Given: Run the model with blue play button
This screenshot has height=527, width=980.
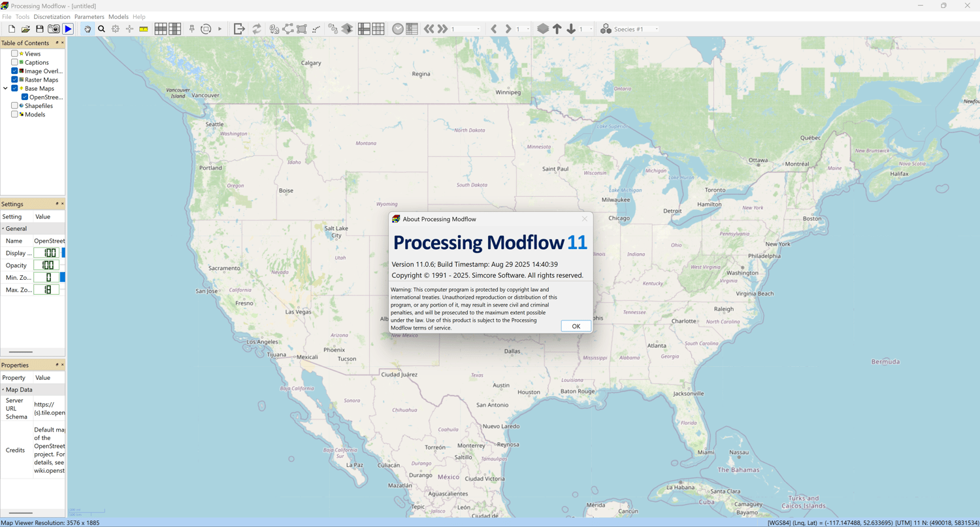Looking at the screenshot, I should (x=68, y=29).
